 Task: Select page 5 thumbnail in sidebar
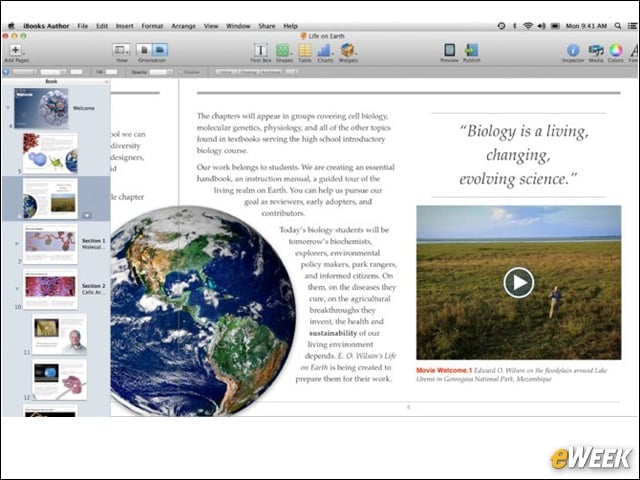50,153
